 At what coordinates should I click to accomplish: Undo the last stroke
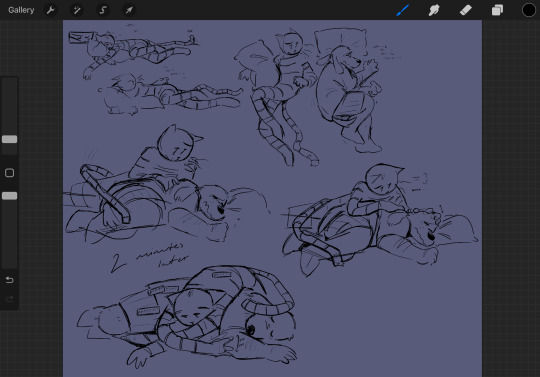coord(9,280)
